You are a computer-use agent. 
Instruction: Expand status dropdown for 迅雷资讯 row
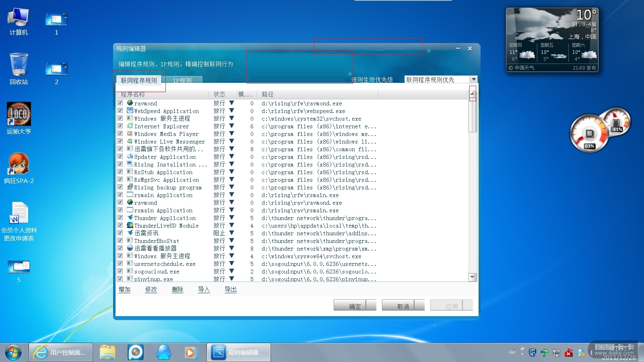pos(231,233)
